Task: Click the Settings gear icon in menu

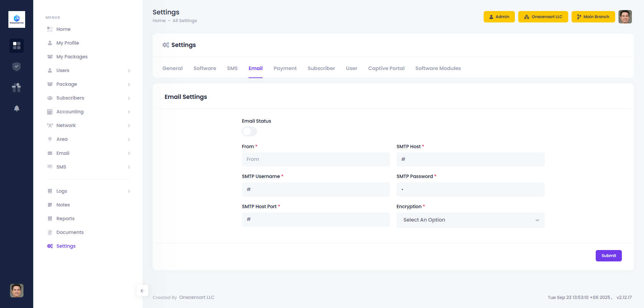Action: pos(50,246)
